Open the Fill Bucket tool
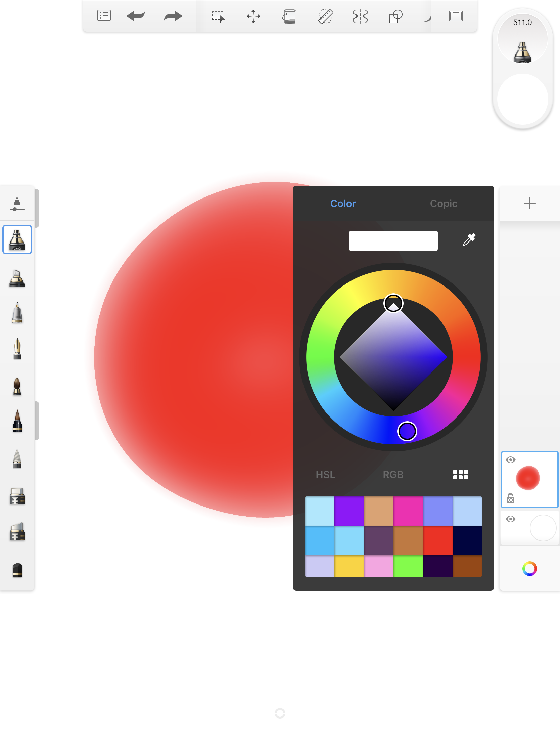The image size is (560, 747). pos(289,16)
